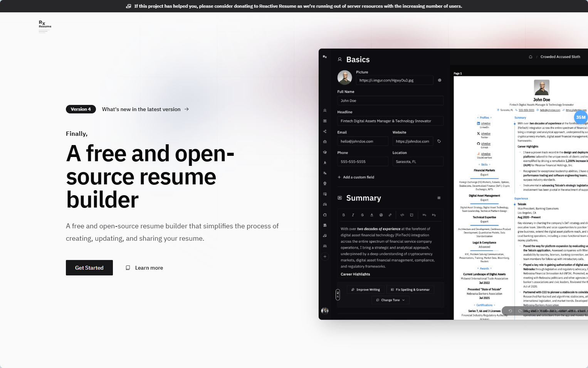Jump to Summary via the sidebar icon
This screenshot has width=588, height=368.
click(x=325, y=121)
